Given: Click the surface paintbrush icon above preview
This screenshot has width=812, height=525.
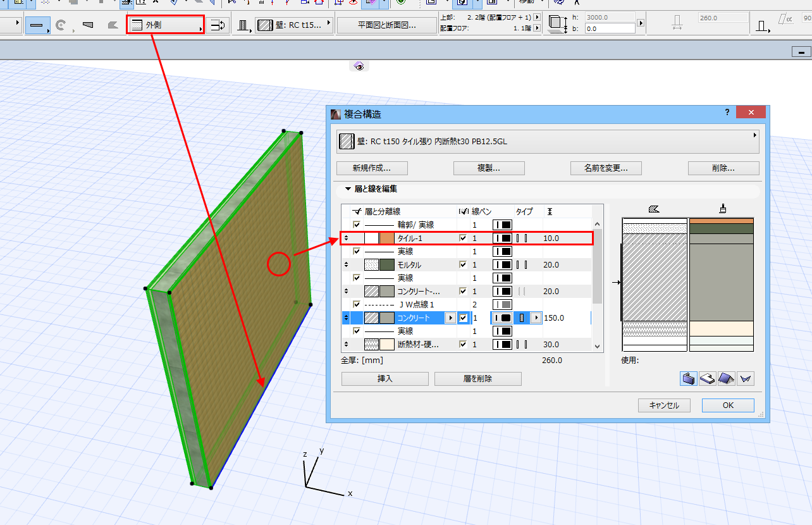Looking at the screenshot, I should point(722,209).
